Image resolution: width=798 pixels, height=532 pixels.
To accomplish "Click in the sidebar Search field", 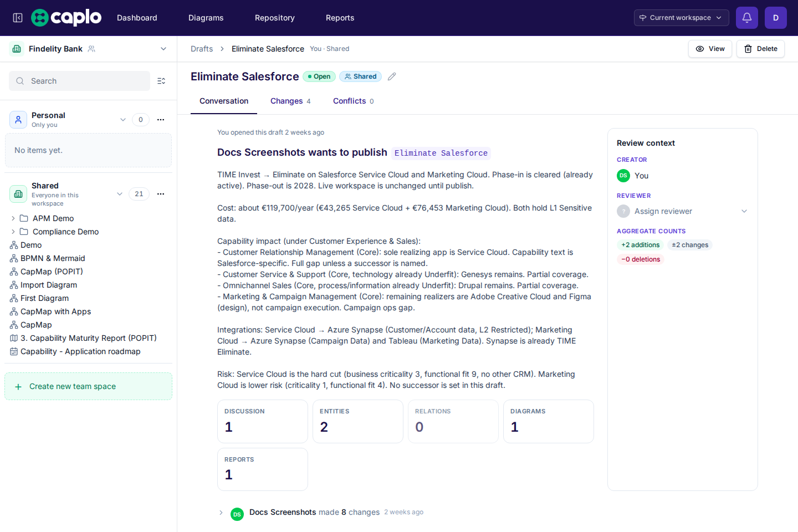I will 79,81.
